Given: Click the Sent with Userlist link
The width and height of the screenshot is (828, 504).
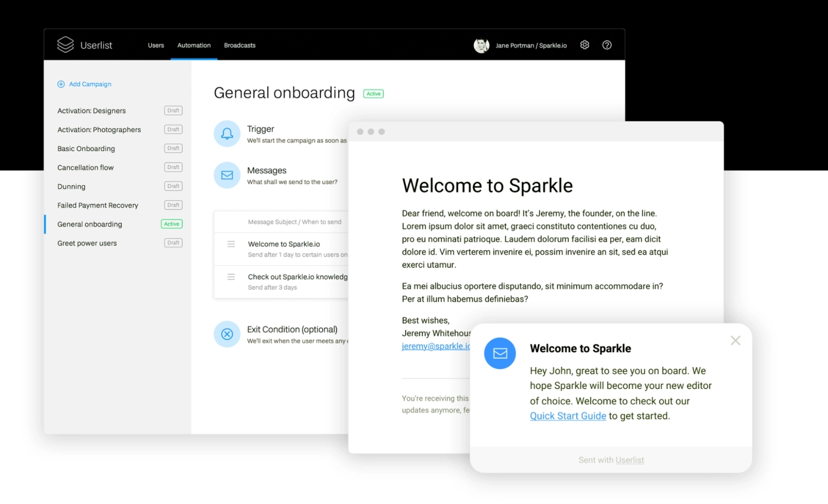Looking at the screenshot, I should [x=630, y=460].
